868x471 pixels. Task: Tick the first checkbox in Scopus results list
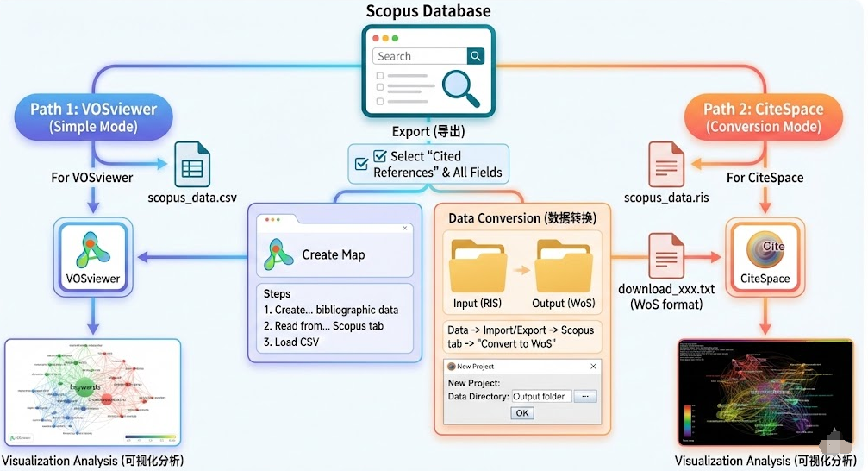pos(380,76)
